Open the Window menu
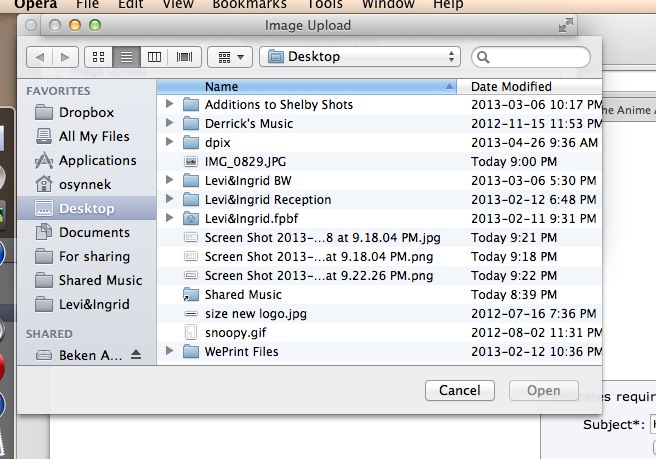This screenshot has width=656, height=459. click(x=388, y=5)
